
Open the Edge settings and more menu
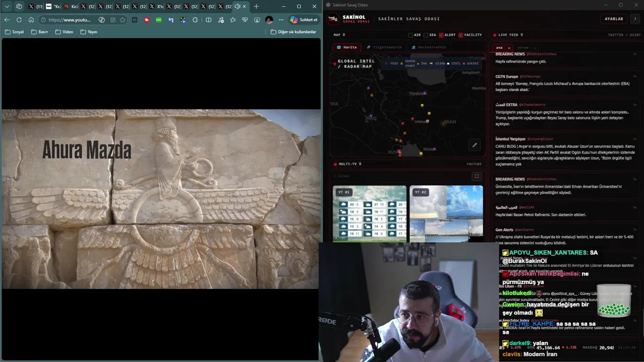[281, 20]
